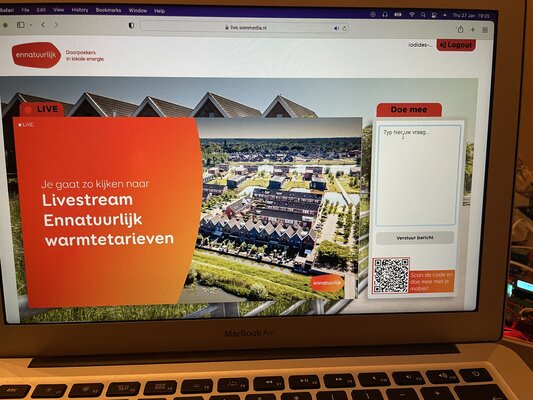Open the Safari menu
Screen dimensions: 533x400
(x=7, y=10)
